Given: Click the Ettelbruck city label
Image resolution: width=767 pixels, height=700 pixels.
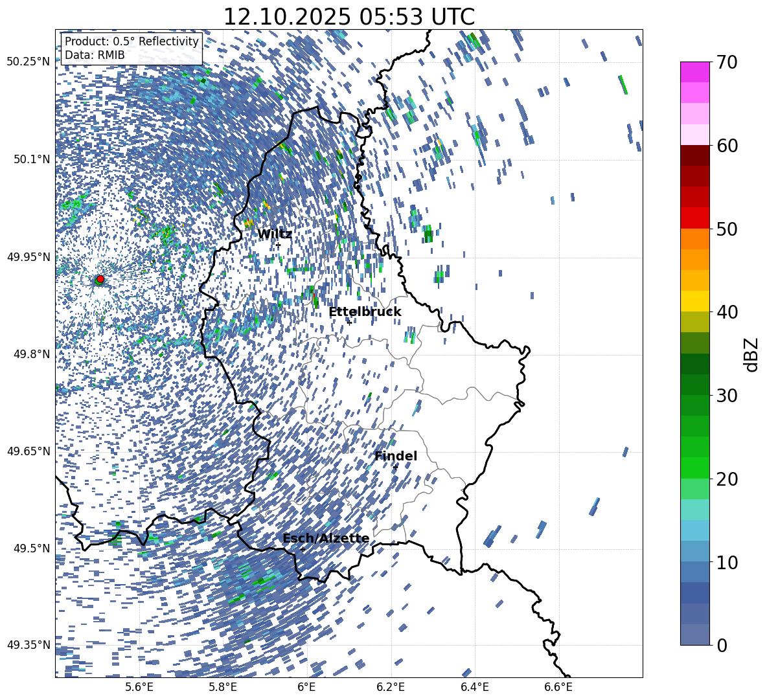Looking at the screenshot, I should pos(365,311).
